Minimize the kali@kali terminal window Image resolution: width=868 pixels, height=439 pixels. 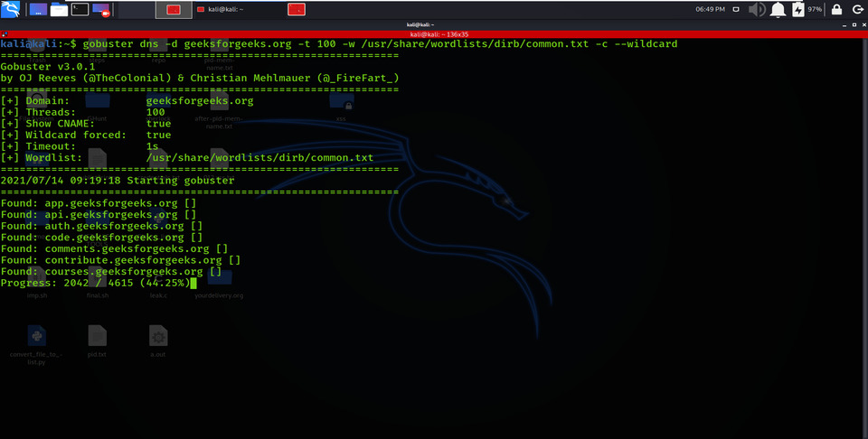tap(844, 25)
